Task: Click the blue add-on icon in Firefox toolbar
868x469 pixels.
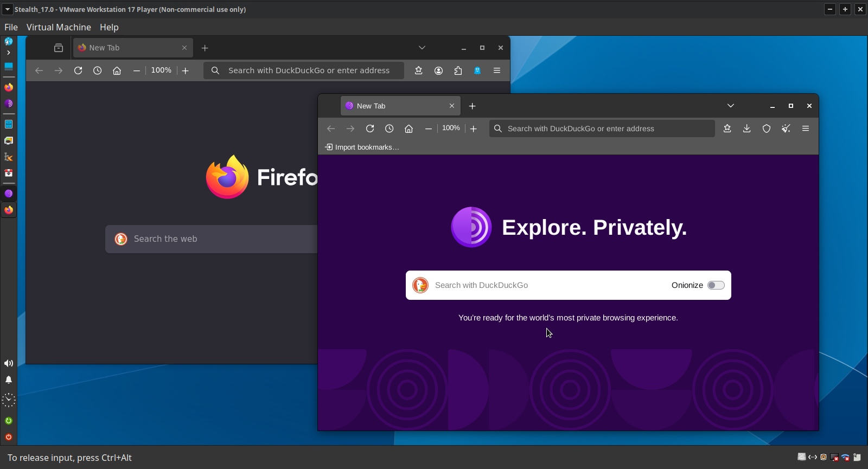Action: [477, 70]
